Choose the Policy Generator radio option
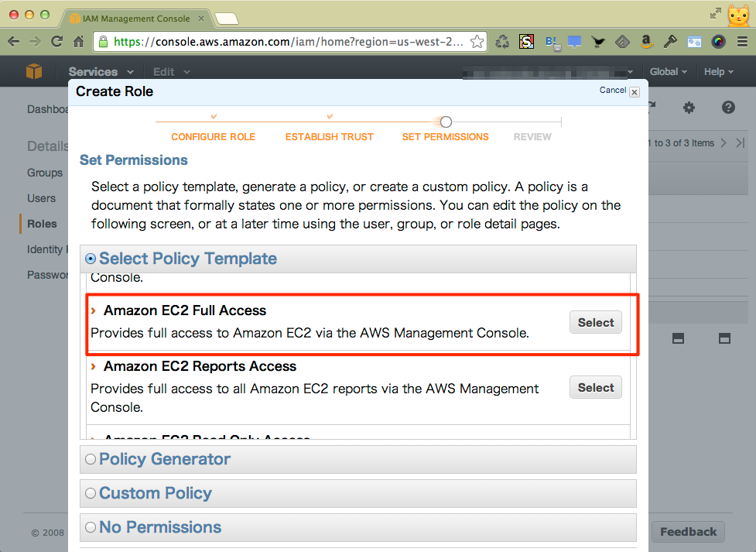The image size is (756, 552). (x=91, y=459)
